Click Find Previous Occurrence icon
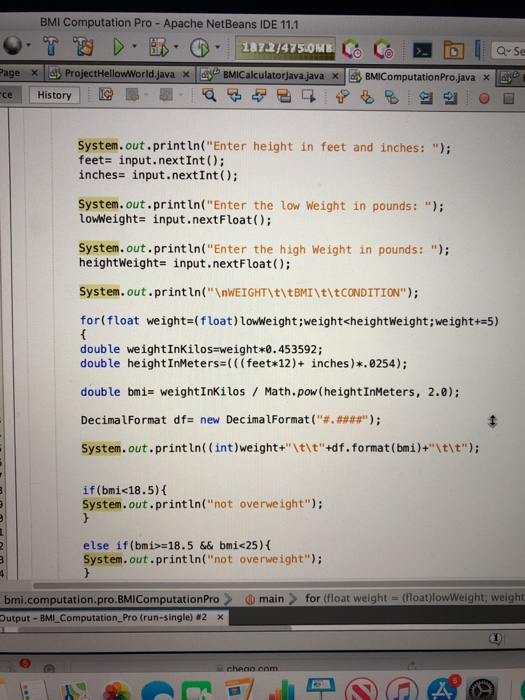 pos(234,95)
